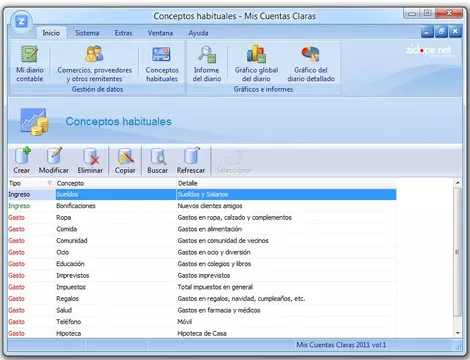The image size is (470, 360).
Task: Create a new concept with Crear
Action: [22, 160]
